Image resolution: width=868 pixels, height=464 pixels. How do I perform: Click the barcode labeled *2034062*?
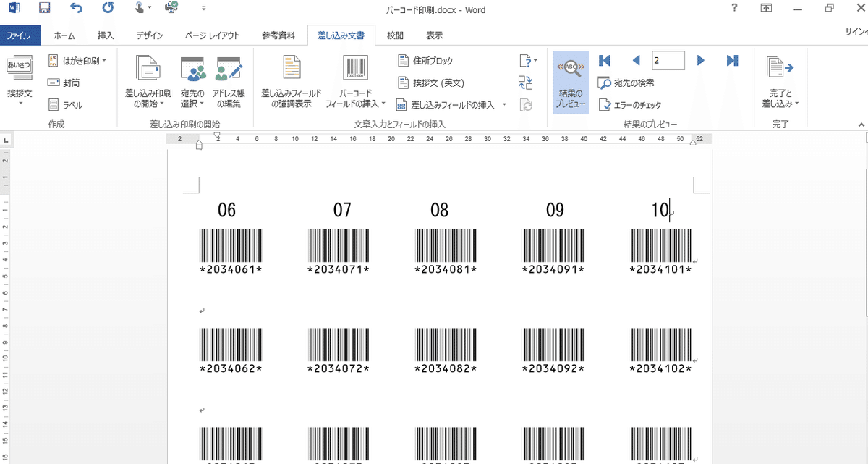click(231, 345)
